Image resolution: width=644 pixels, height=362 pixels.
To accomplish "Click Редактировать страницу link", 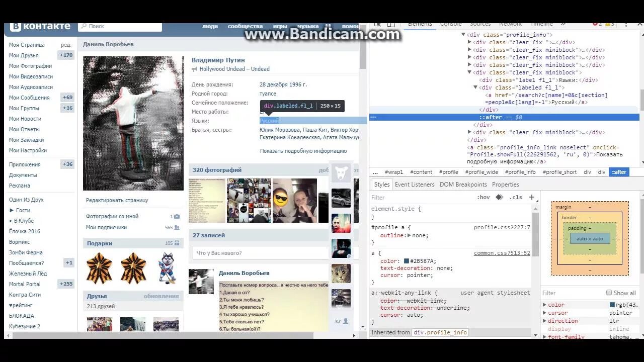I will point(117,200).
